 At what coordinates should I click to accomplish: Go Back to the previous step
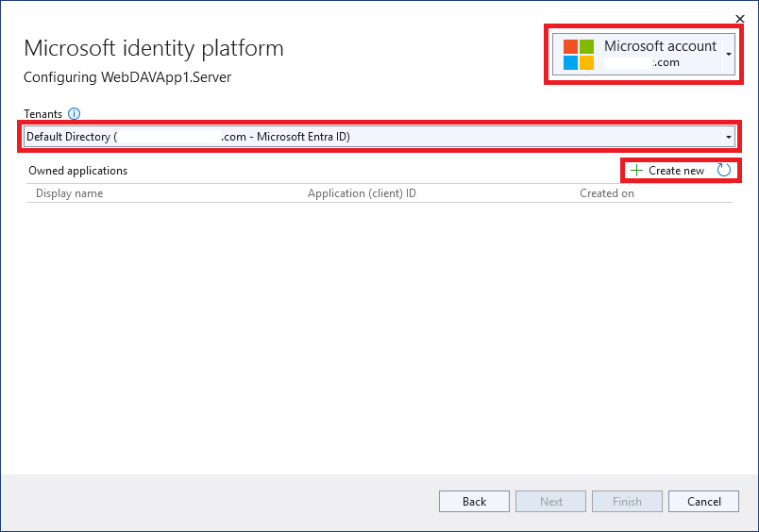pyautogui.click(x=474, y=502)
